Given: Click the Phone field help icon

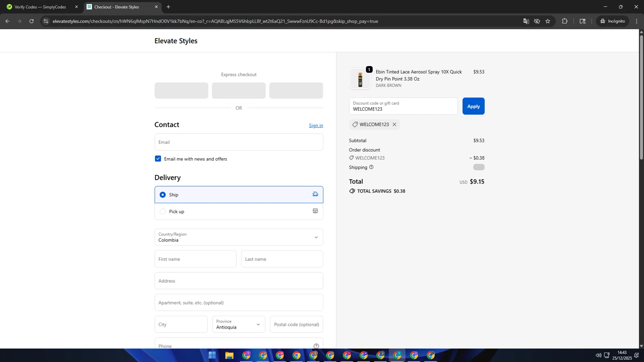Looking at the screenshot, I should tap(316, 346).
